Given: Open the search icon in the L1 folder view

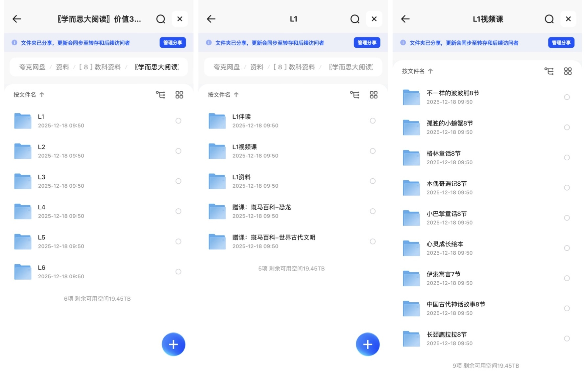Looking at the screenshot, I should click(x=355, y=19).
